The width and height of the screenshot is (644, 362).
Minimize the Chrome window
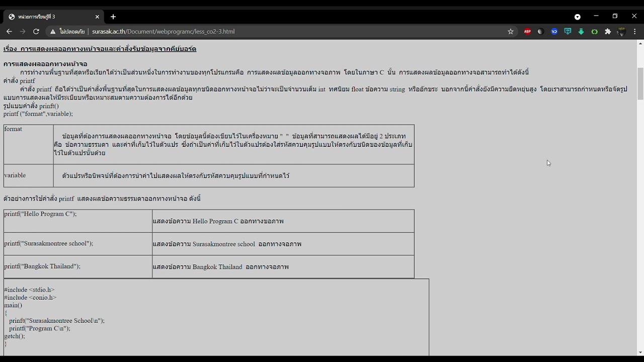coord(596,16)
